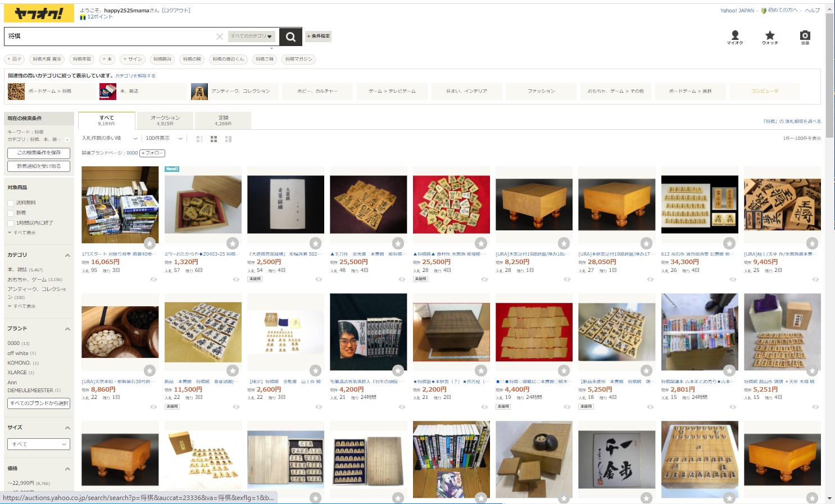Image resolution: width=835 pixels, height=504 pixels.
Task: Switch to the オークション tab
Action: (165, 120)
